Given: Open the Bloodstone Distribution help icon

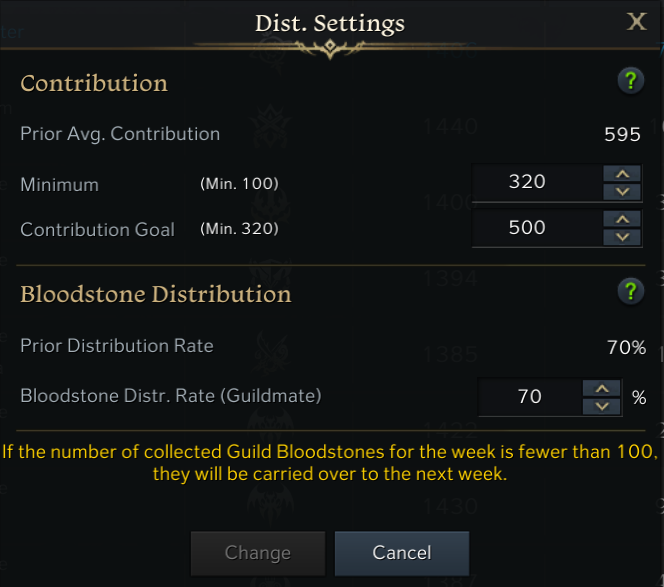Looking at the screenshot, I should pyautogui.click(x=631, y=291).
